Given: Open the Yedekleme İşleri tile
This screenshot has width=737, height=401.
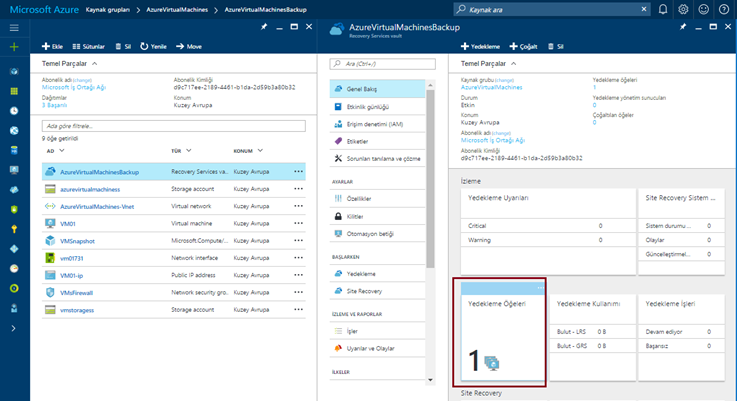Looking at the screenshot, I should [x=681, y=337].
